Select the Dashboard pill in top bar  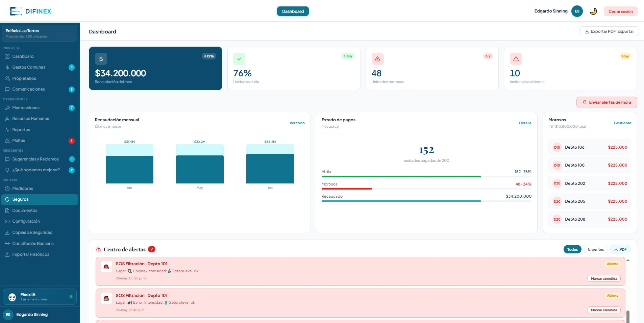point(293,11)
